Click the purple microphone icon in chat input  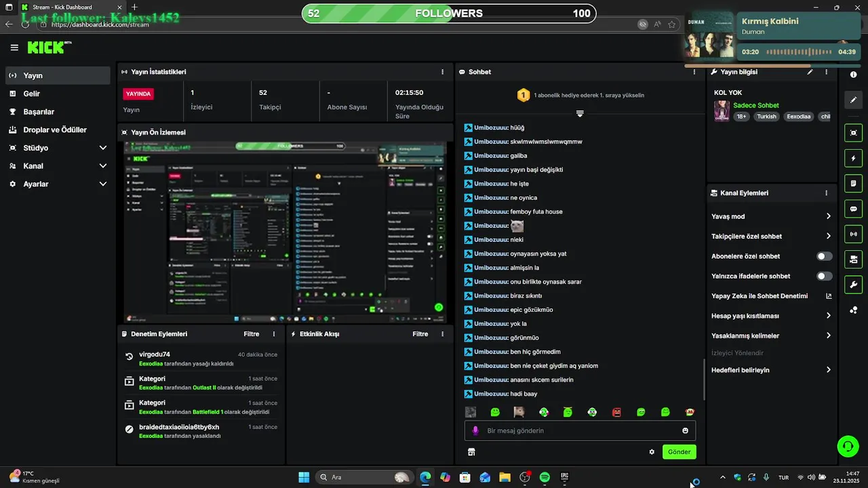pos(475,430)
